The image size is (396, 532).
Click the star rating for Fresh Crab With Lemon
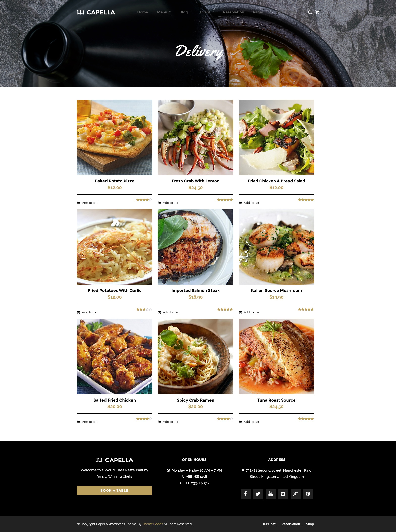(225, 200)
